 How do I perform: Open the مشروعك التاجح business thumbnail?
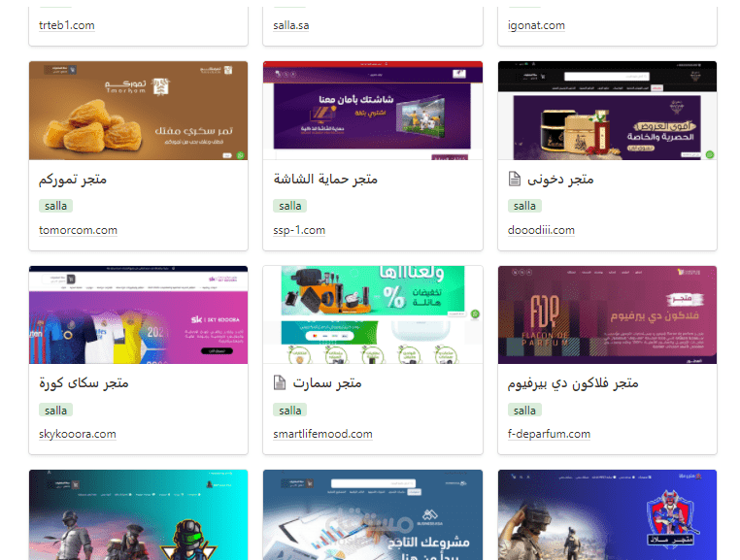(x=373, y=514)
